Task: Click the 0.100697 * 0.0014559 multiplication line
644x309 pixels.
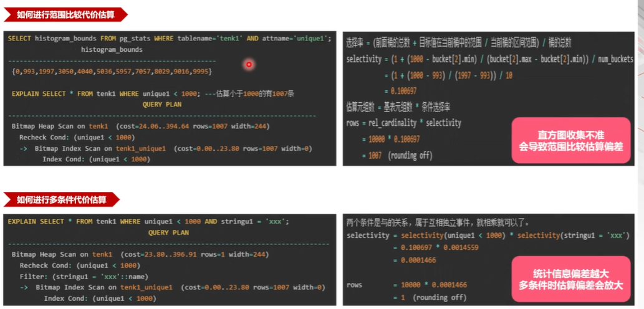Action: point(429,248)
